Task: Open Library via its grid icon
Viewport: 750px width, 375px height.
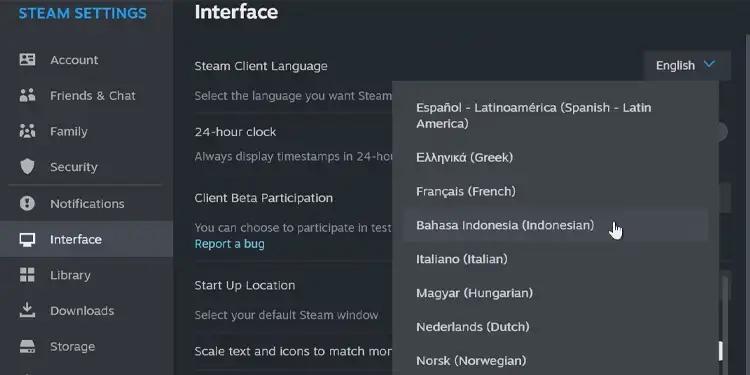Action: point(27,275)
